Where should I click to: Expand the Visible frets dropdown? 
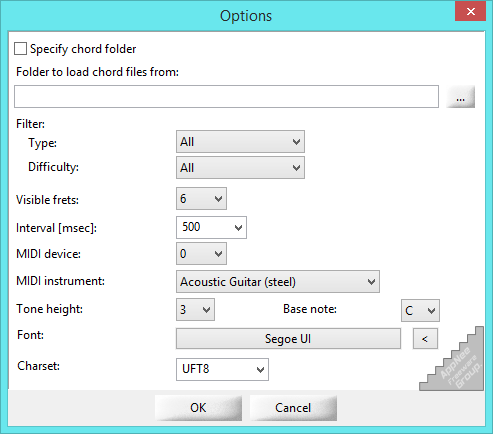[201, 199]
